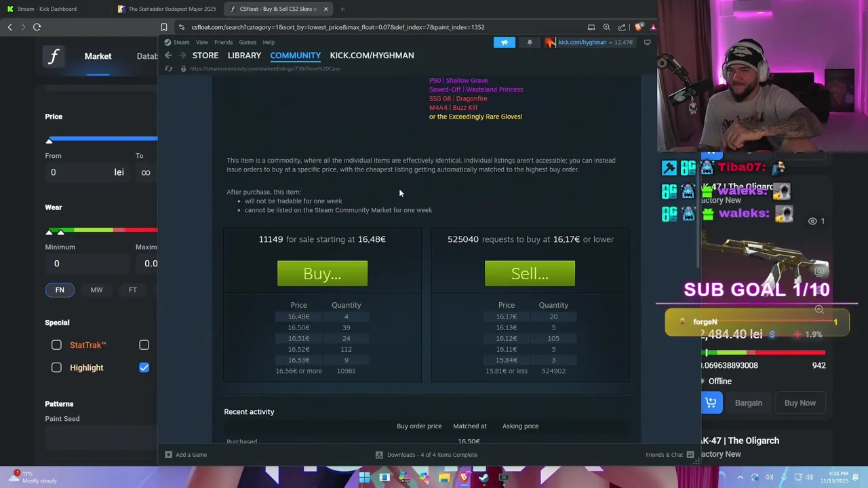Click the inspect screenshot icon on AK-47

tap(819, 272)
